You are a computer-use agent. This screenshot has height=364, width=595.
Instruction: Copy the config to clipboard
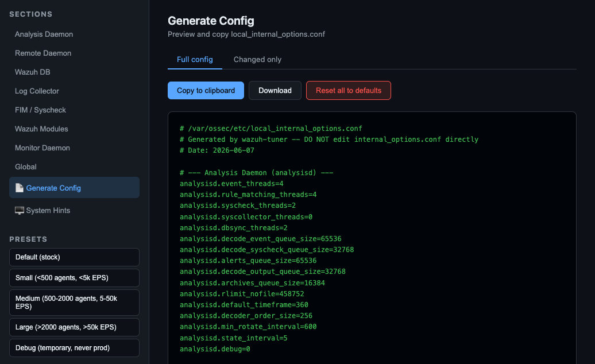pyautogui.click(x=206, y=91)
